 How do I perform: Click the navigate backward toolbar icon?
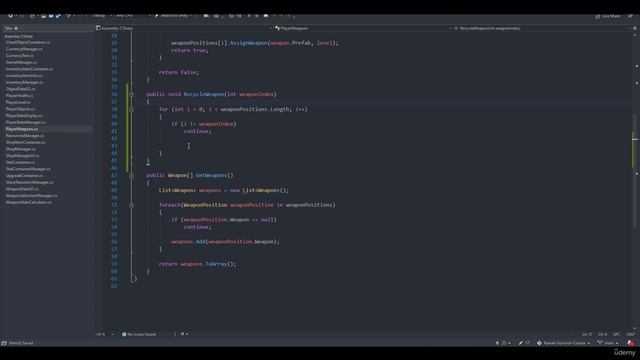pos(11,16)
